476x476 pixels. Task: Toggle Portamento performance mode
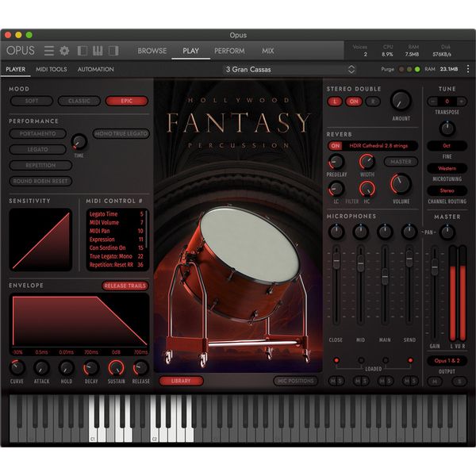[37, 133]
